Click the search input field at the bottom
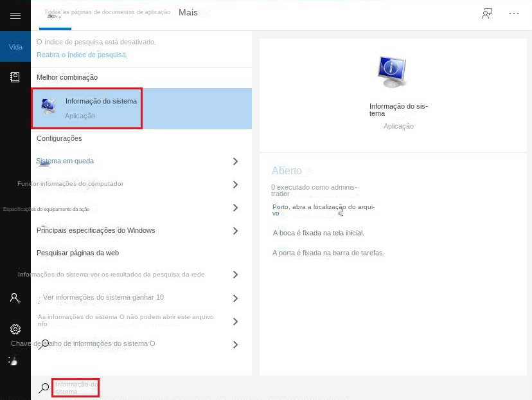The width and height of the screenshot is (532, 400). [75, 388]
